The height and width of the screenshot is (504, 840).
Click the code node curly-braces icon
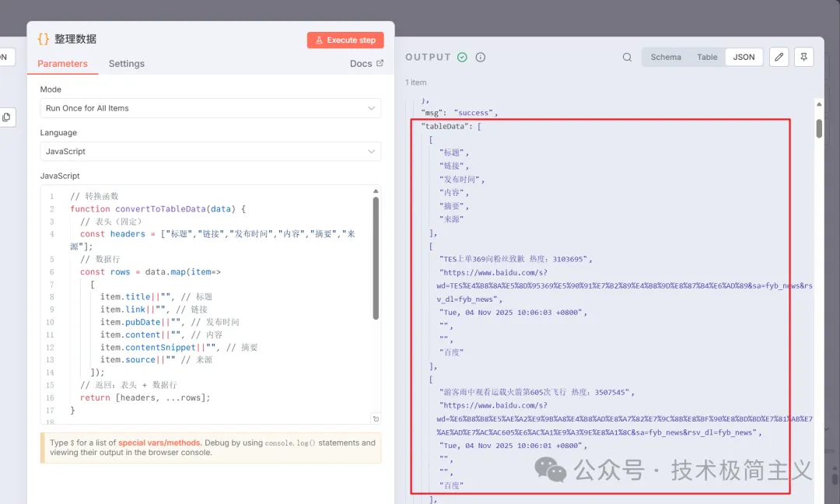[44, 39]
